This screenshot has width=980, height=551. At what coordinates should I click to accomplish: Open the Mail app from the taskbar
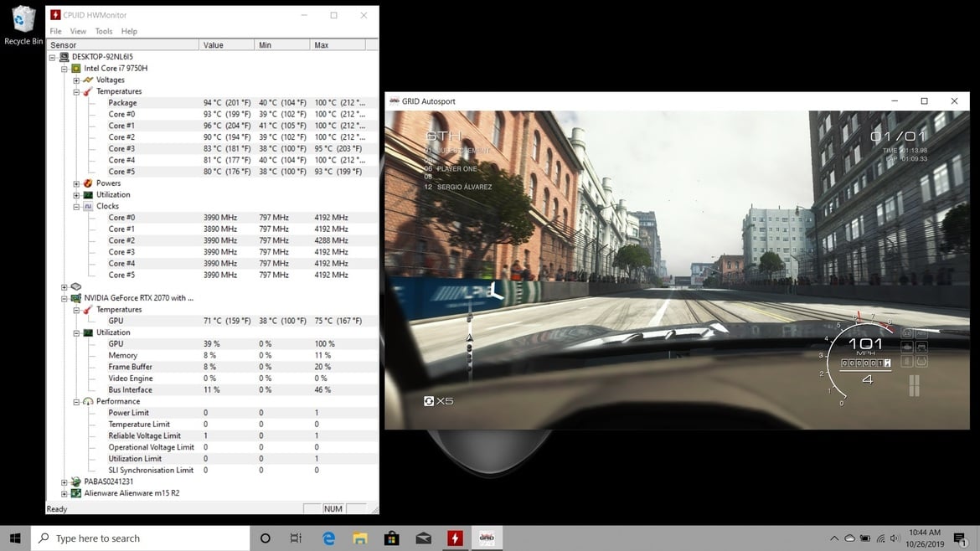423,538
